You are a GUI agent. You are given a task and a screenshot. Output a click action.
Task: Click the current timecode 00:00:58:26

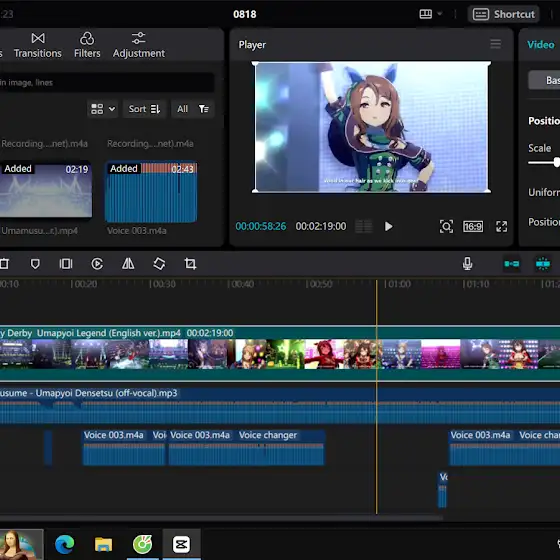pyautogui.click(x=261, y=226)
